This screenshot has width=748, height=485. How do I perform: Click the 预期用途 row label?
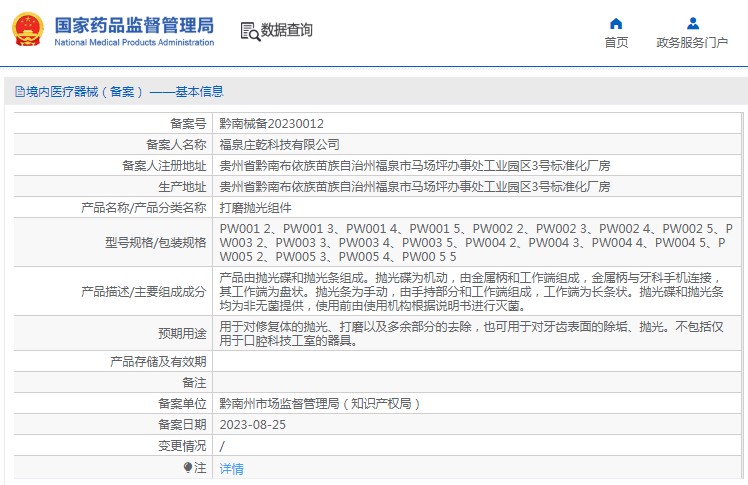tap(182, 333)
